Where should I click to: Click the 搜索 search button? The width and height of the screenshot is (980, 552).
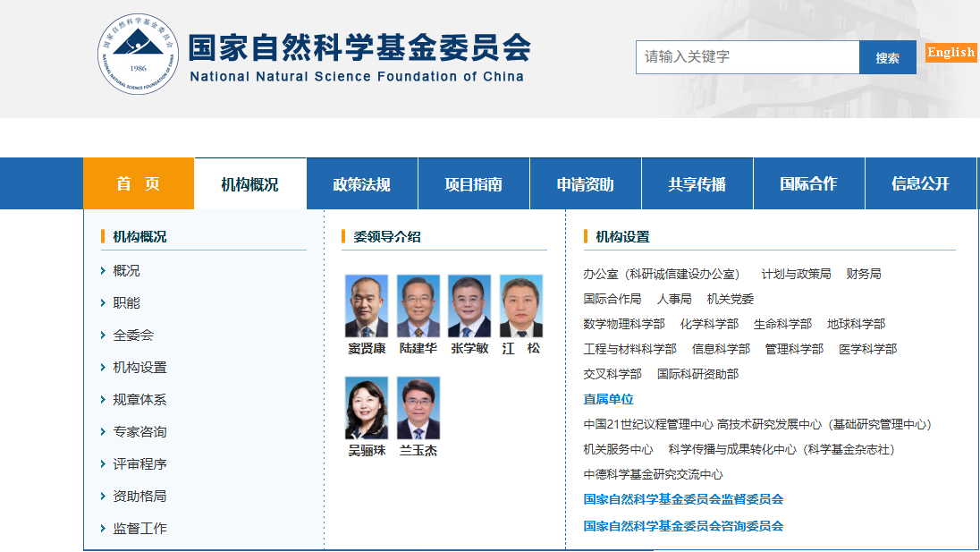click(x=887, y=57)
